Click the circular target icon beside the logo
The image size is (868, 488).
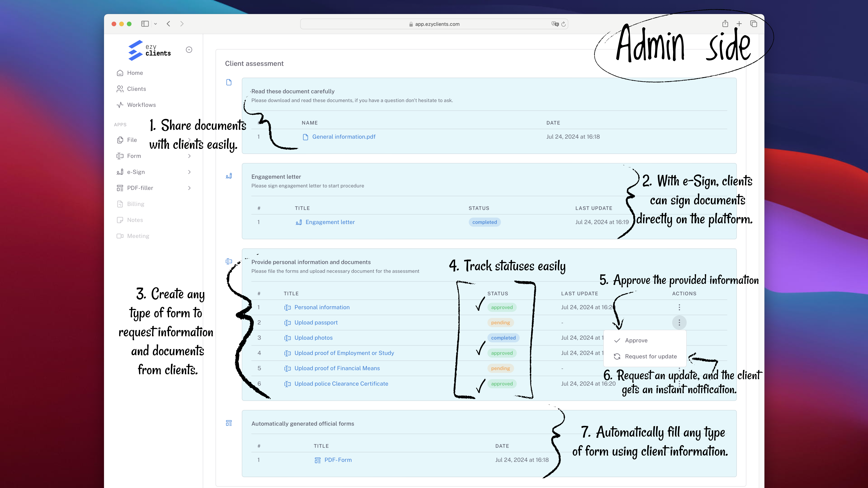(189, 50)
